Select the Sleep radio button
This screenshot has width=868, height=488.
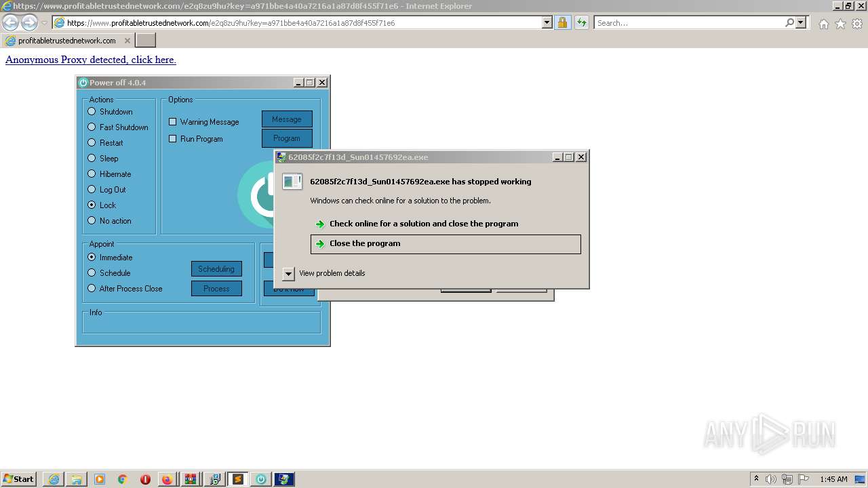(x=92, y=158)
